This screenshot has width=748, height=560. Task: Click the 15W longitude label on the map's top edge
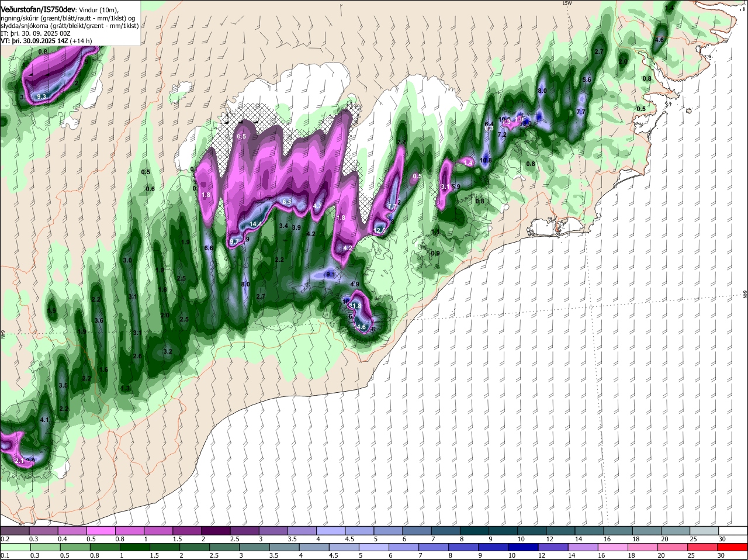(566, 3)
